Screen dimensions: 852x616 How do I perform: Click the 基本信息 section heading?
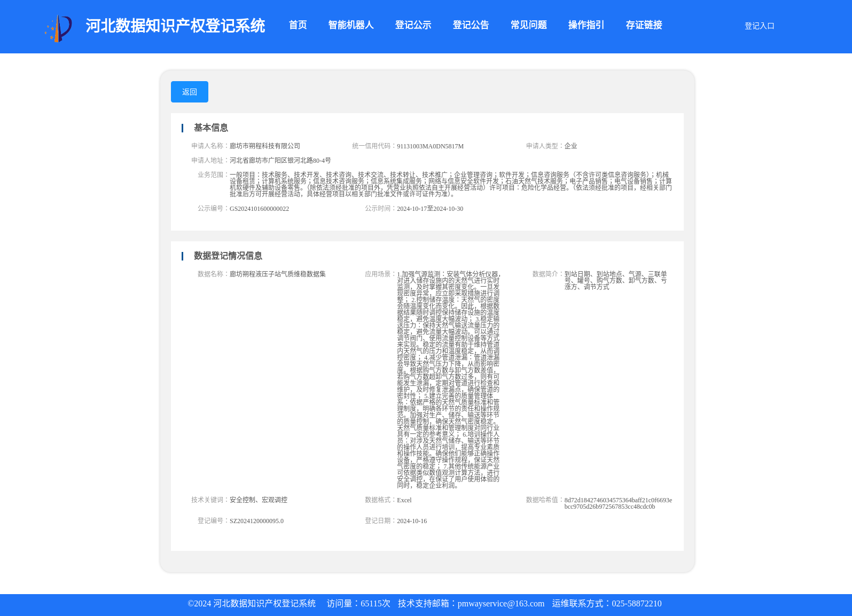pos(211,128)
